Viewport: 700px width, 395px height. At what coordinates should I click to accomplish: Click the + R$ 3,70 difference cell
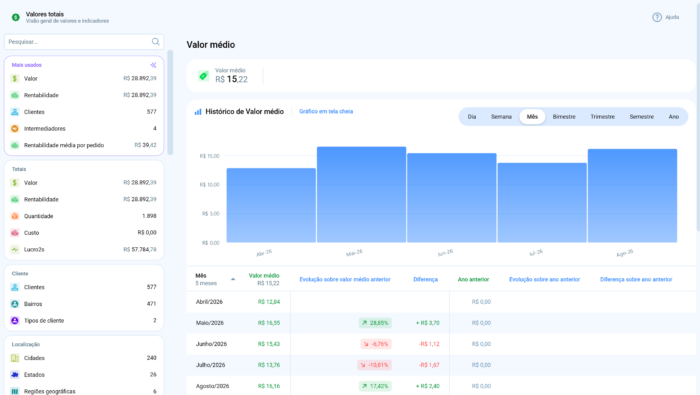[x=428, y=323]
